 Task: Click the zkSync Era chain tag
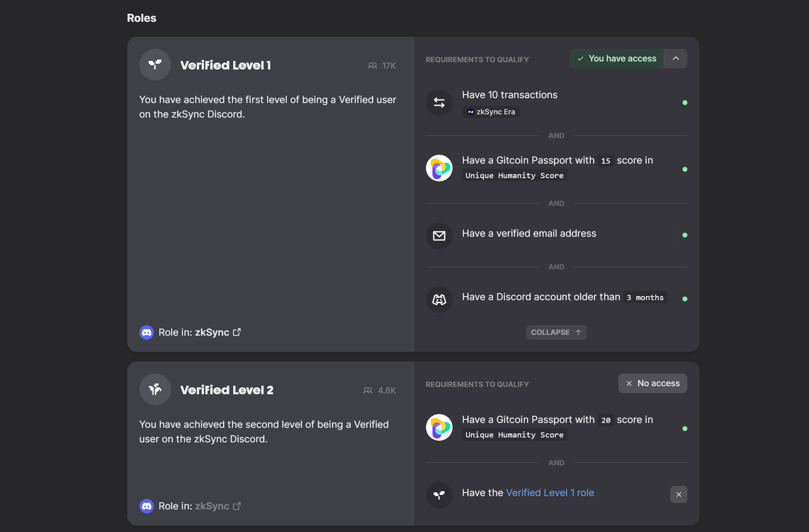click(x=491, y=112)
